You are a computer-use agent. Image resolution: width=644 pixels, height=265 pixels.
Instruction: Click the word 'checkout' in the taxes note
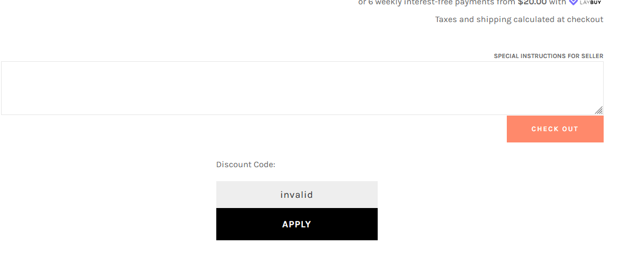tap(585, 19)
